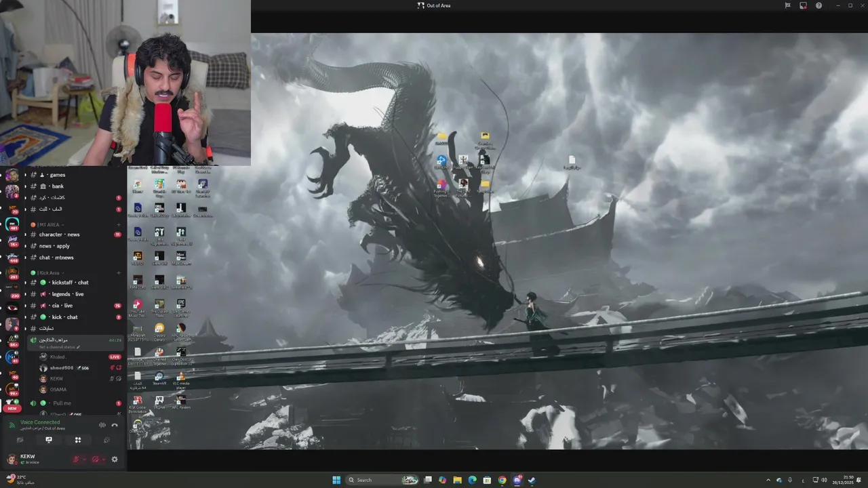Toggle microphone mute in the KEKW user panel

[x=77, y=460]
